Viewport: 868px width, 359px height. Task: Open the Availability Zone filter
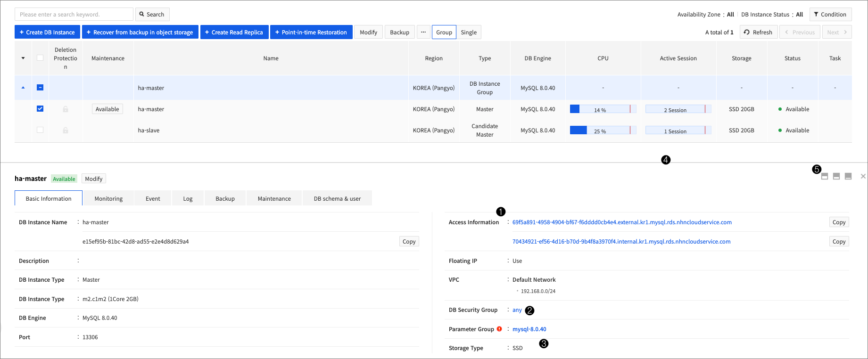pos(705,15)
